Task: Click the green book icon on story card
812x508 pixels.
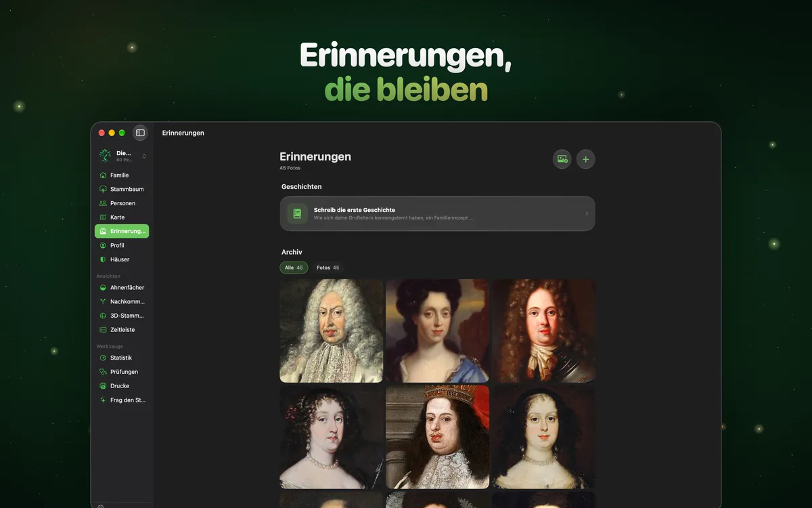Action: tap(297, 214)
